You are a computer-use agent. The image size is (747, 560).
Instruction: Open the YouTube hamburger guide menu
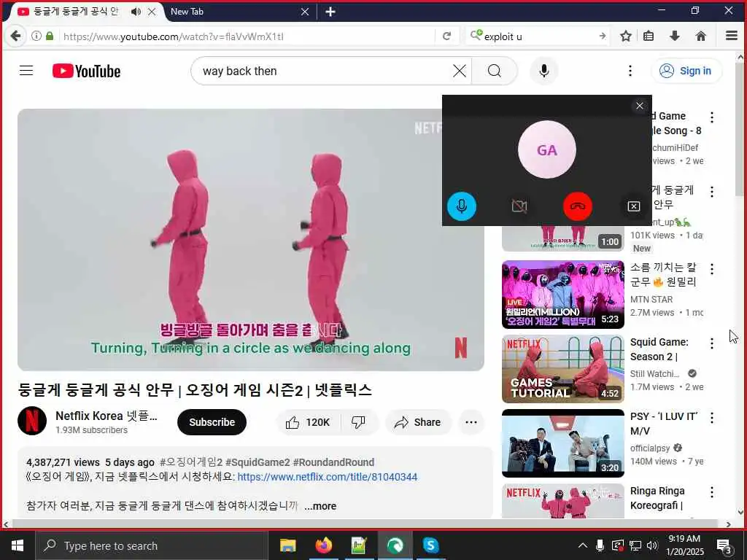tap(26, 71)
